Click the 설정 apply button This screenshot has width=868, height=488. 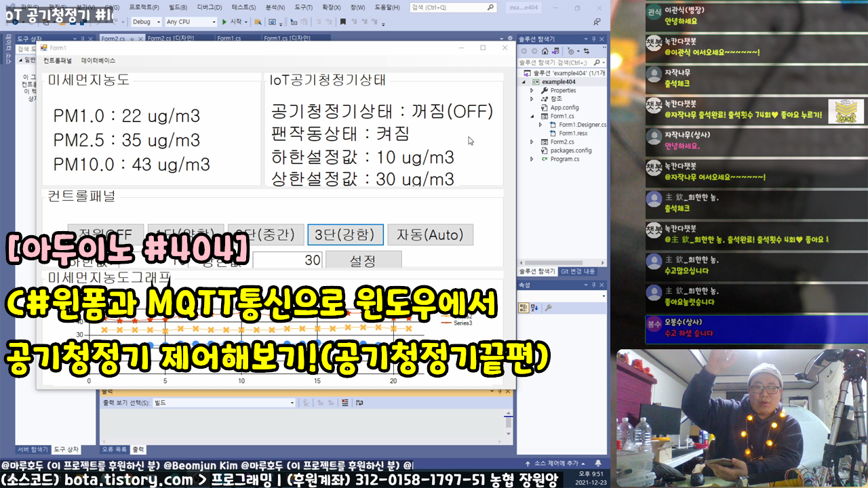363,260
